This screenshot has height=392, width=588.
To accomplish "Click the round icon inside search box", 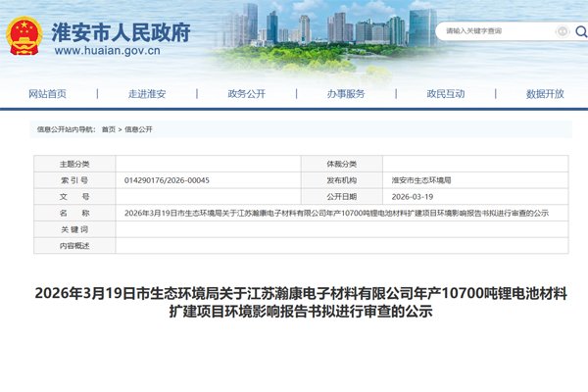I will coord(562,31).
